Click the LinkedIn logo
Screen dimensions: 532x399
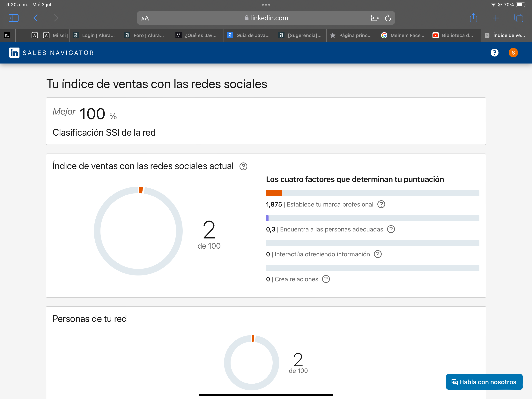tap(14, 53)
